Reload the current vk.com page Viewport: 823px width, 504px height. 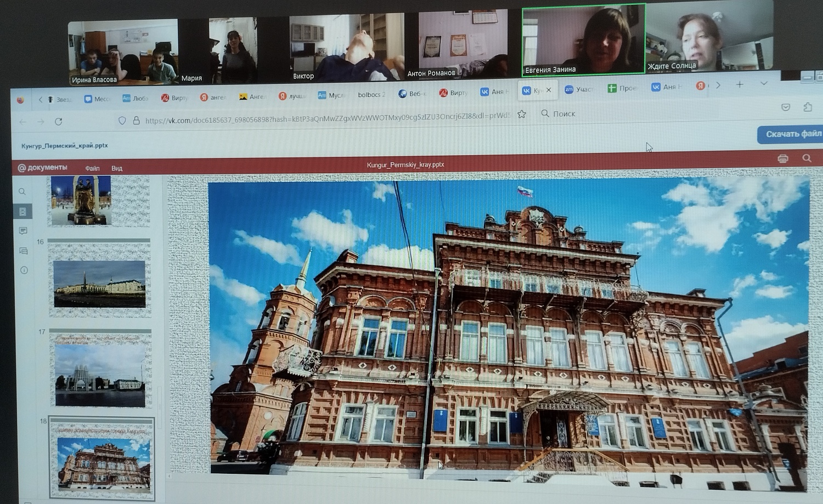click(58, 121)
